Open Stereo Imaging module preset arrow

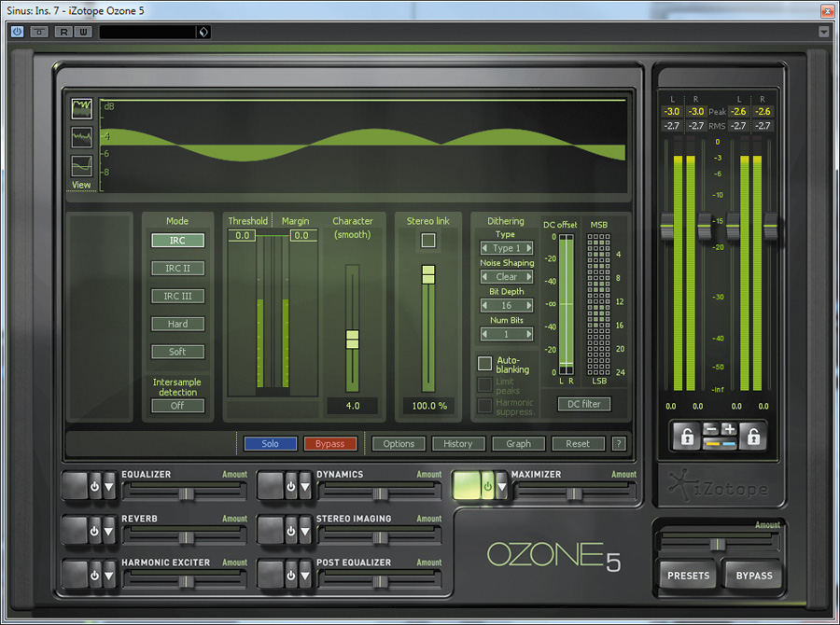305,531
